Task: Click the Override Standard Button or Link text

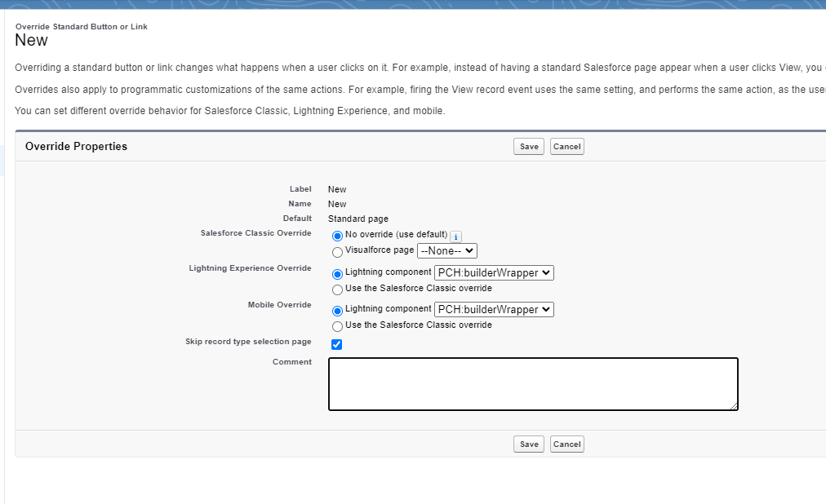Action: [x=81, y=27]
